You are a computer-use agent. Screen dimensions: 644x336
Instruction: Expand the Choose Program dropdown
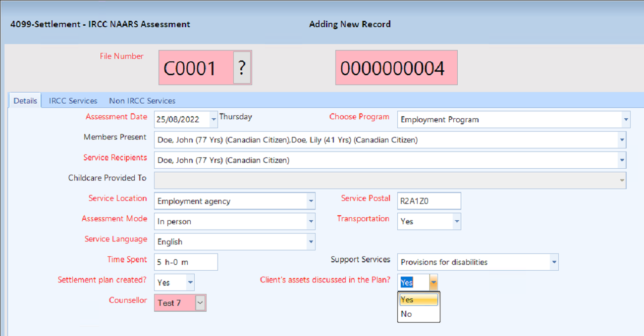pyautogui.click(x=626, y=119)
